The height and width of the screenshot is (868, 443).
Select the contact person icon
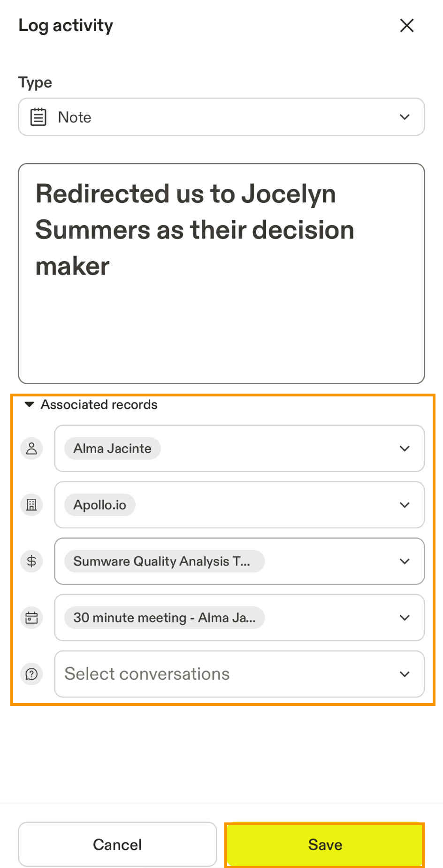point(31,449)
